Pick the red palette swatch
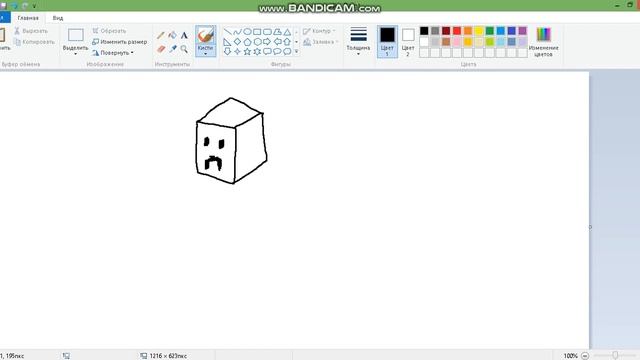Image resolution: width=640 pixels, height=360 pixels. 457,31
